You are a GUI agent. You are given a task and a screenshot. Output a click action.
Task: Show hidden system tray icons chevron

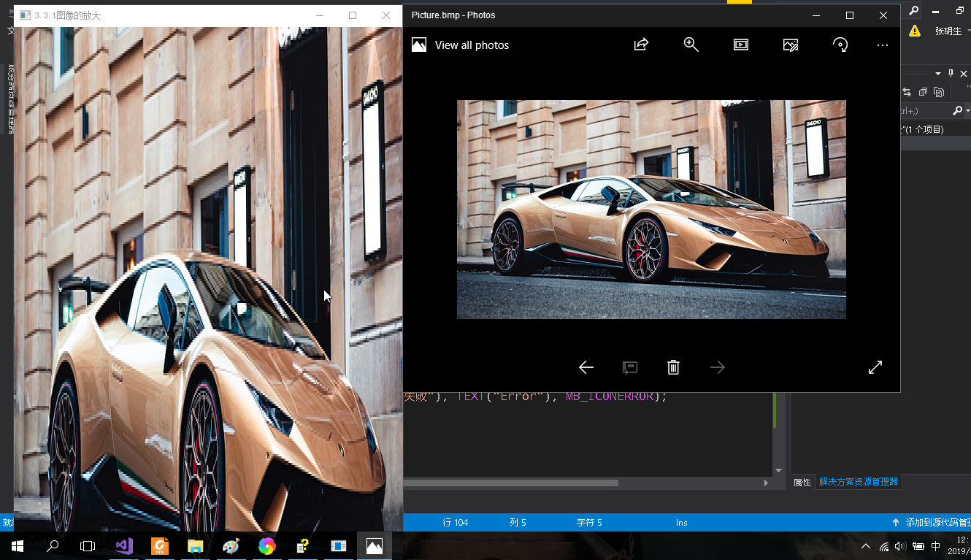coord(866,546)
